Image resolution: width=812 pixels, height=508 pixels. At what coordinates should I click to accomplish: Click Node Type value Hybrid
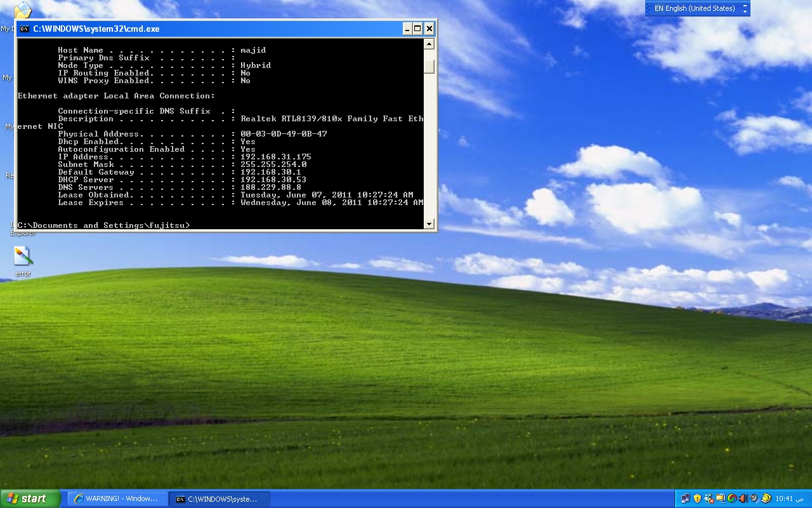point(256,65)
